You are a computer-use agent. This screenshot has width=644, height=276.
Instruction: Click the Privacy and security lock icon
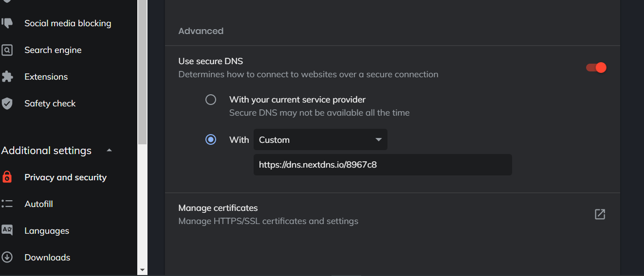pyautogui.click(x=7, y=177)
